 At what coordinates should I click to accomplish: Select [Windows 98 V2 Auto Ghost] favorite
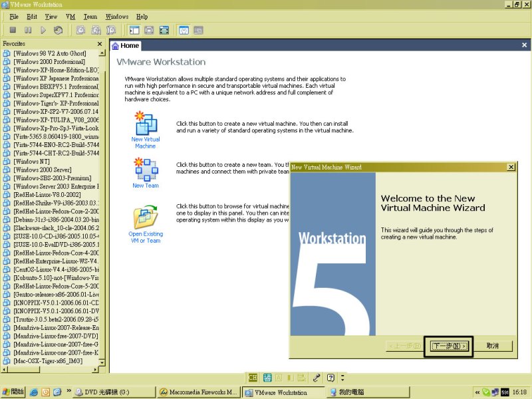50,54
